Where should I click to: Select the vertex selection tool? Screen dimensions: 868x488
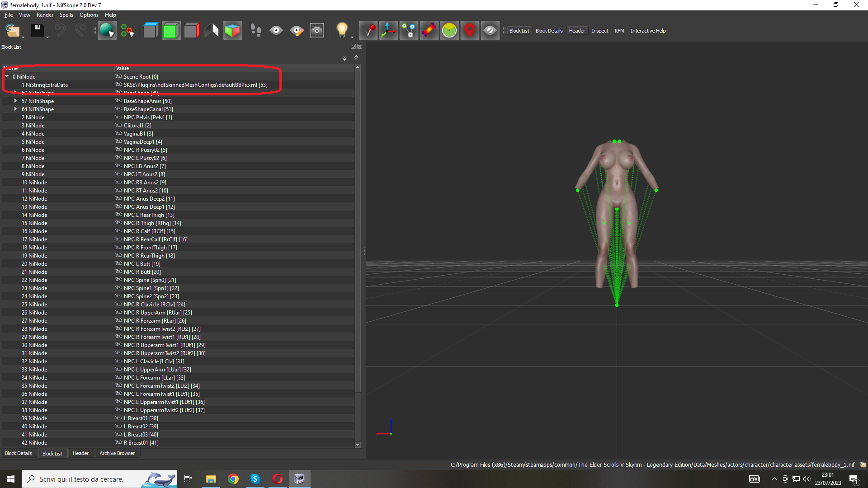127,31
